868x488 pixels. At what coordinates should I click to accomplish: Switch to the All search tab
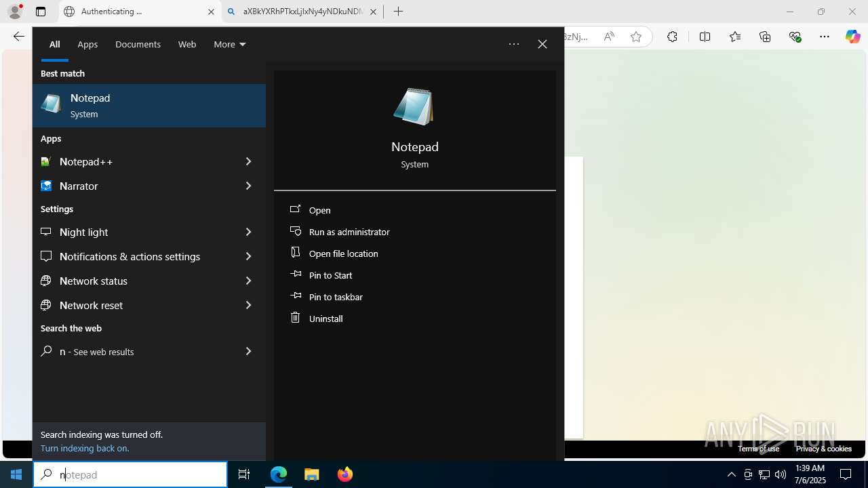[55, 44]
